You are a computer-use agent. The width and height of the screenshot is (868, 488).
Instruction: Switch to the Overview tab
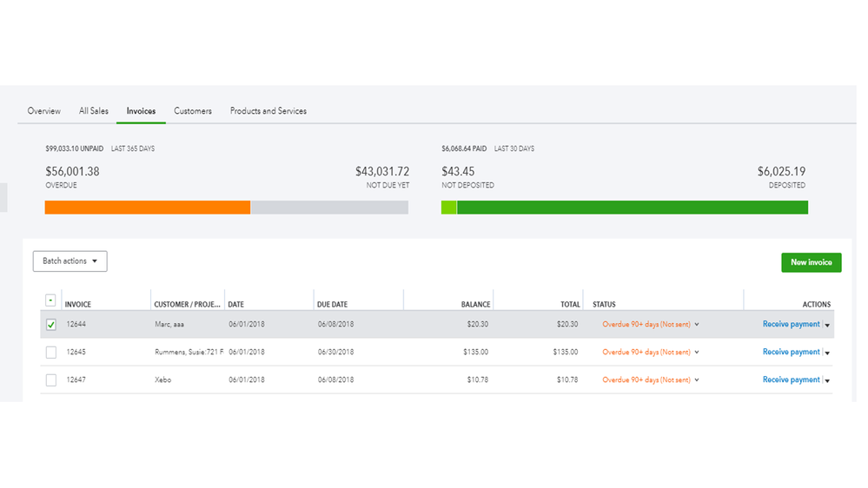point(44,111)
